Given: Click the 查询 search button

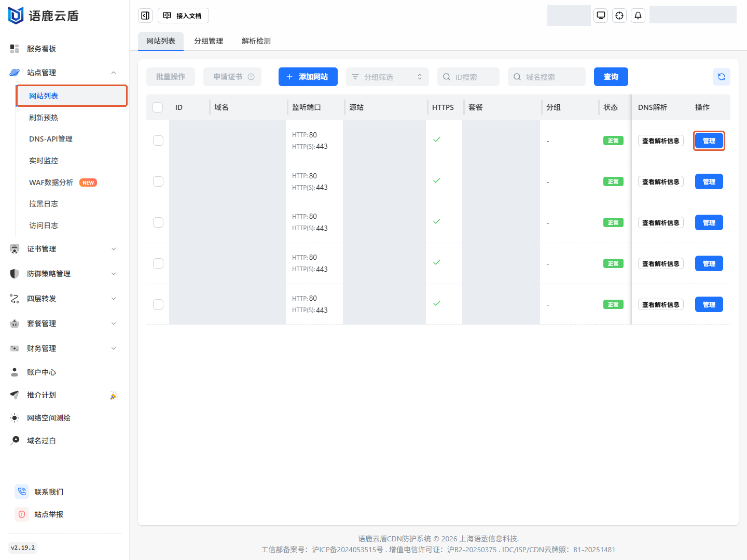Looking at the screenshot, I should click(x=611, y=77).
